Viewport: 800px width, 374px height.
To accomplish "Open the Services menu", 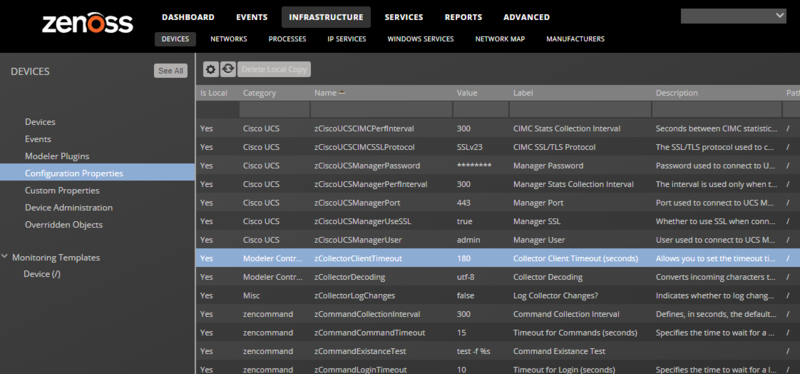I will click(x=404, y=17).
